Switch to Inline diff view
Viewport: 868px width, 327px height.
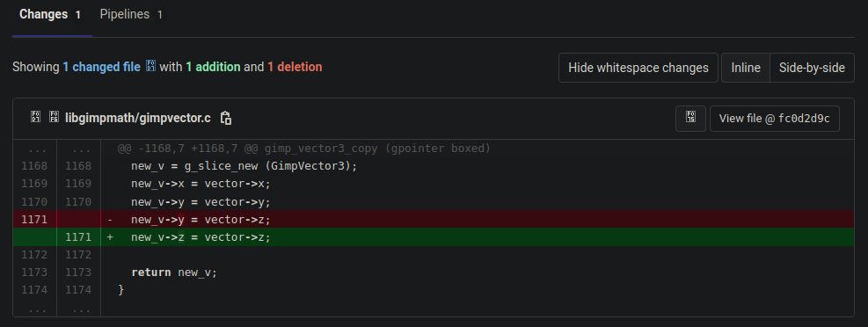(745, 68)
